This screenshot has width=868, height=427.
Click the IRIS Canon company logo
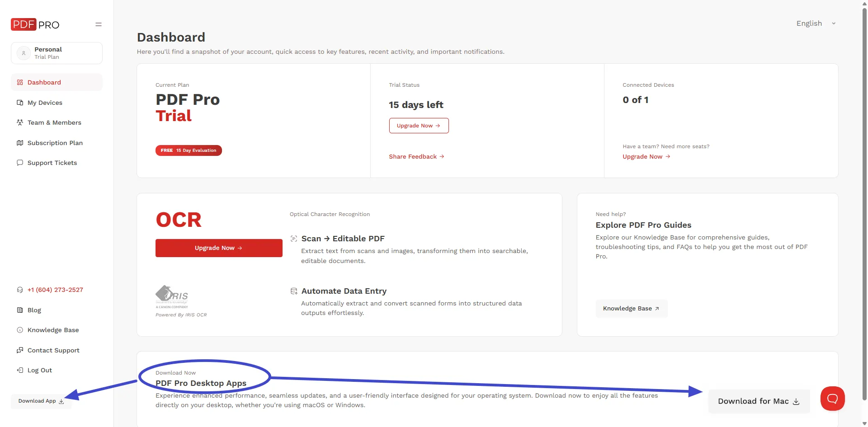(x=172, y=297)
